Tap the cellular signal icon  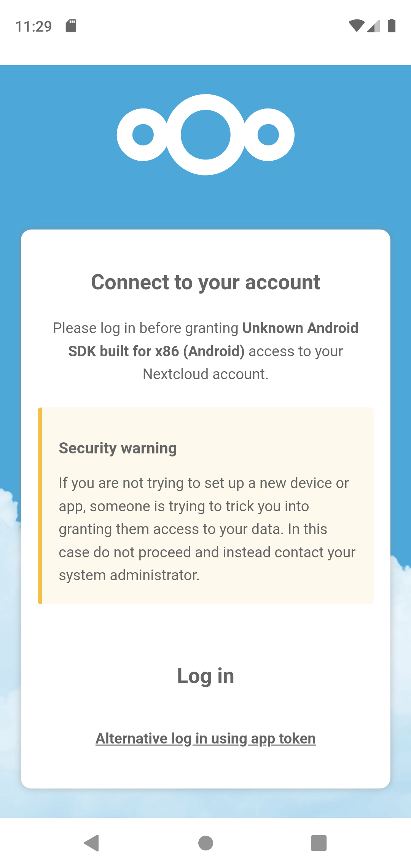pyautogui.click(x=373, y=27)
